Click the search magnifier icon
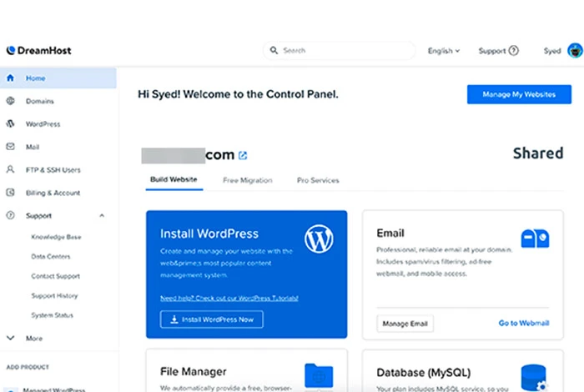Screen dimensions: 584x392 pyautogui.click(x=274, y=50)
